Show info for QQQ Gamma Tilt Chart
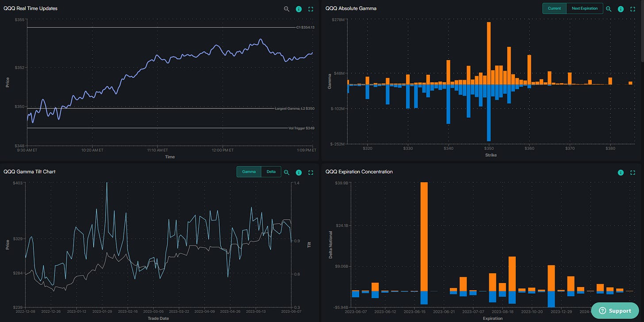 (x=299, y=172)
